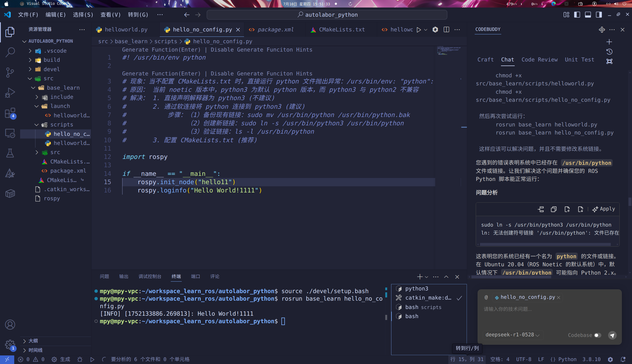Toggle the bottom panel layout button
The height and width of the screenshot is (364, 632).
coord(588,15)
